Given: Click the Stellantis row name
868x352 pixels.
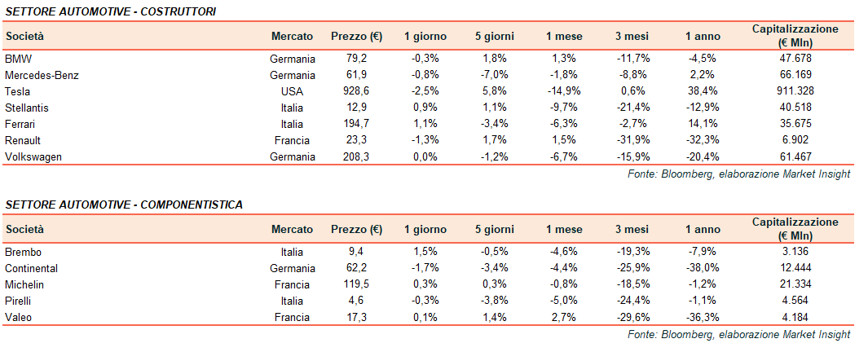Looking at the screenshot, I should click(27, 108).
